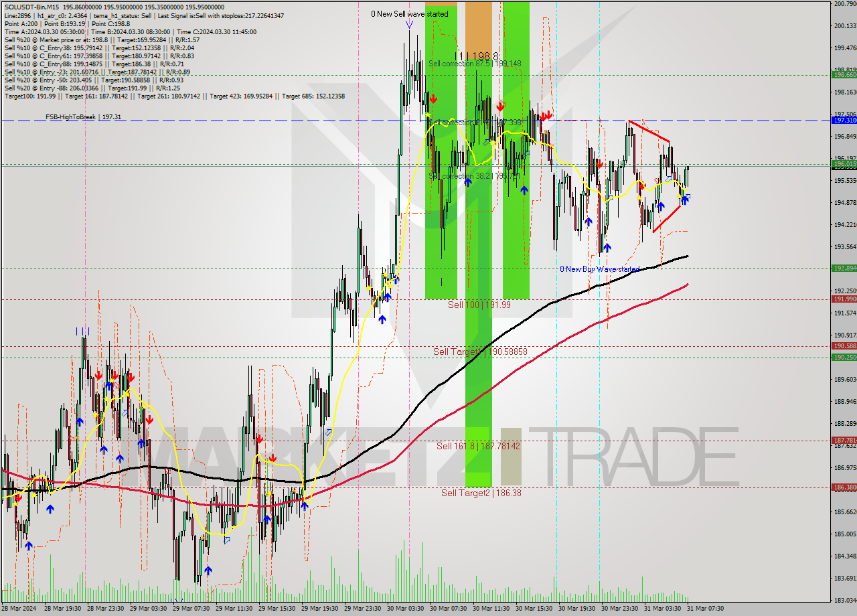Image resolution: width=857 pixels, height=616 pixels.
Task: Click the 188.289 price axis value
Action: pyautogui.click(x=845, y=424)
